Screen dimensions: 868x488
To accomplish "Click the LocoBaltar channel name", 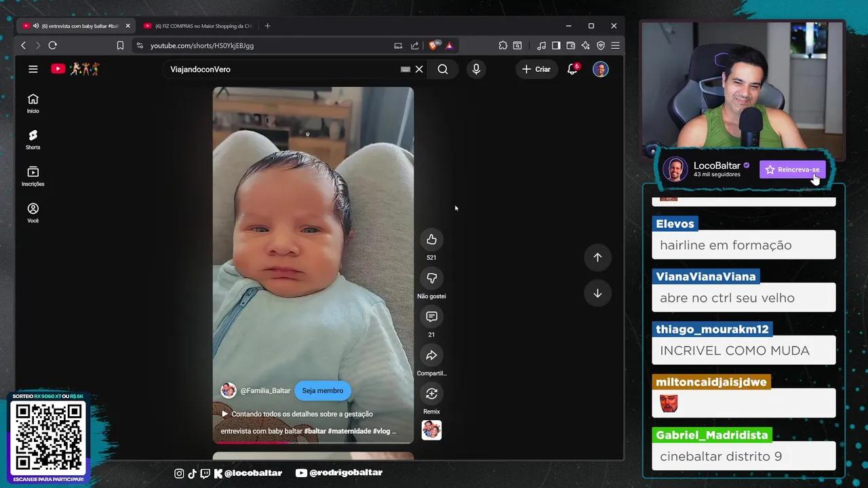I will tap(717, 165).
